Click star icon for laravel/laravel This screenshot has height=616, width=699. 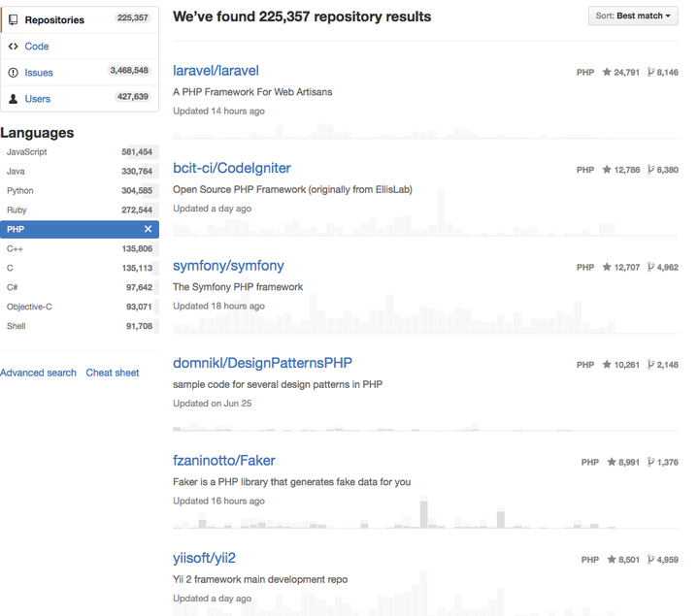pos(607,73)
